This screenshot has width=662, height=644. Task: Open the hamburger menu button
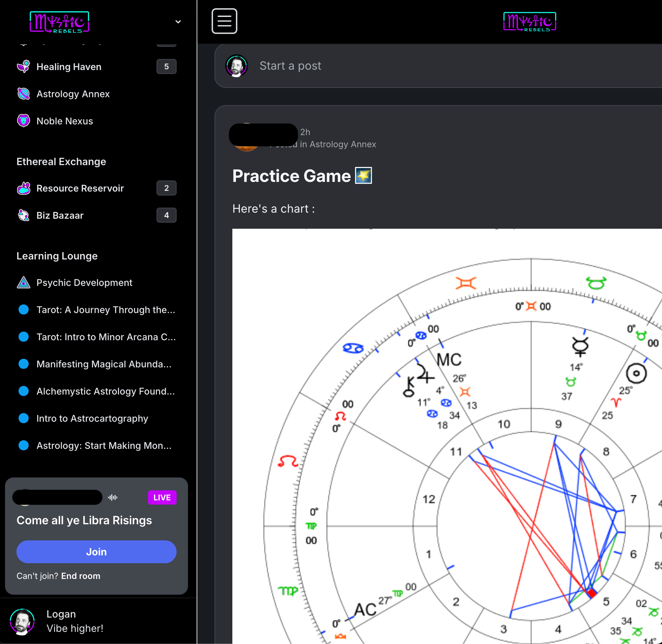click(x=224, y=21)
